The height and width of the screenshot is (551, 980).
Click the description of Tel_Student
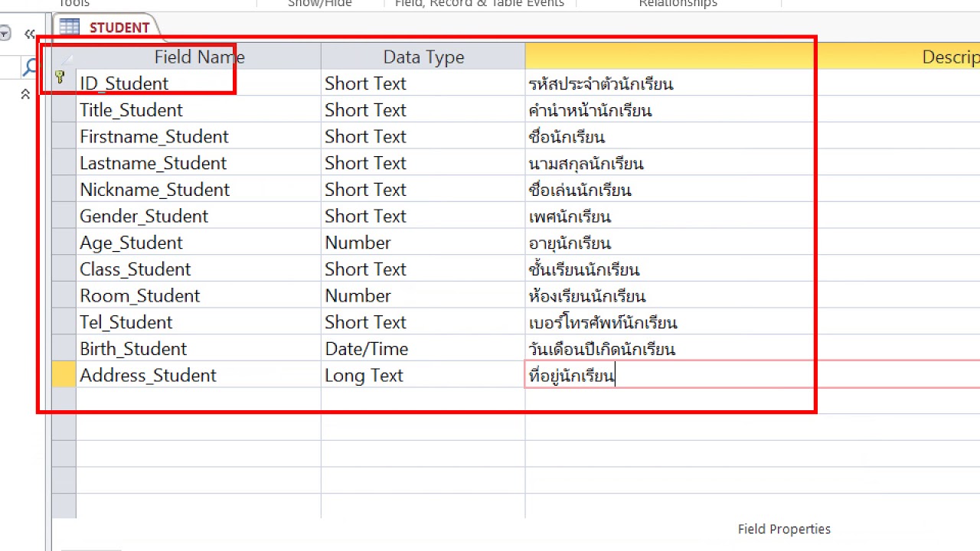click(753, 322)
